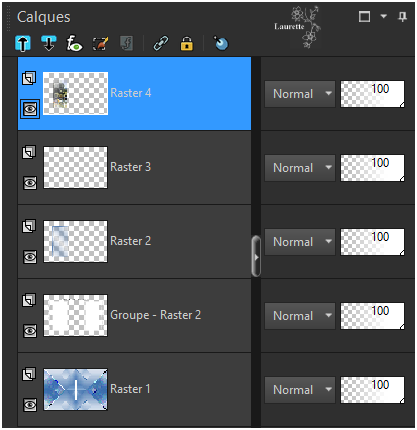
Task: Click the move layer up icon
Action: [x=23, y=43]
